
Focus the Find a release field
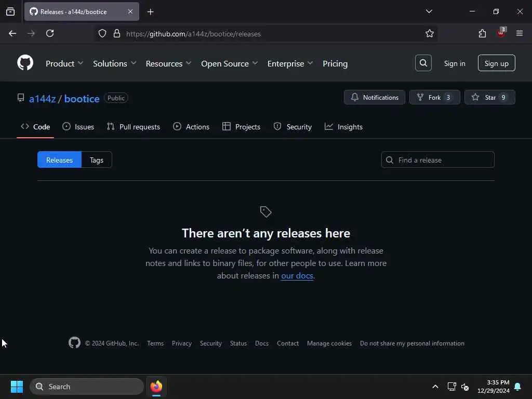tap(437, 160)
